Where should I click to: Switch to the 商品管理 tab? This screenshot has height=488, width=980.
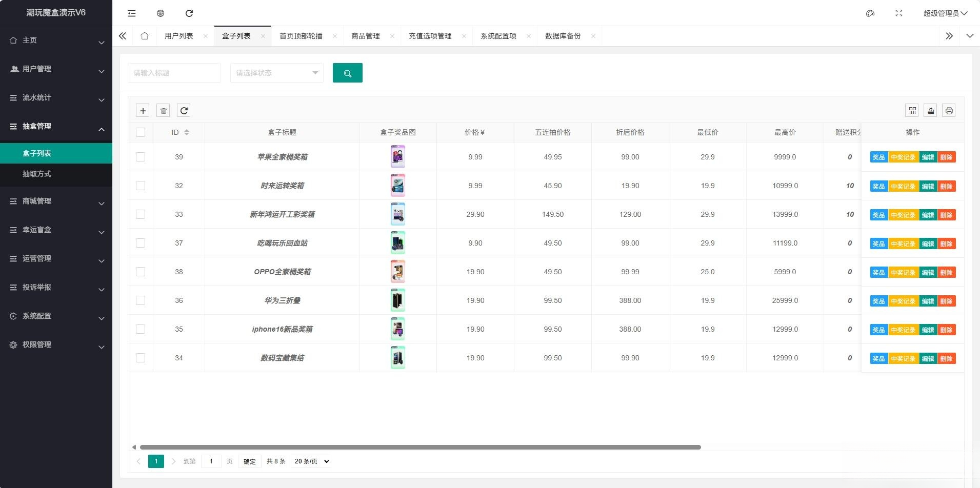point(365,35)
